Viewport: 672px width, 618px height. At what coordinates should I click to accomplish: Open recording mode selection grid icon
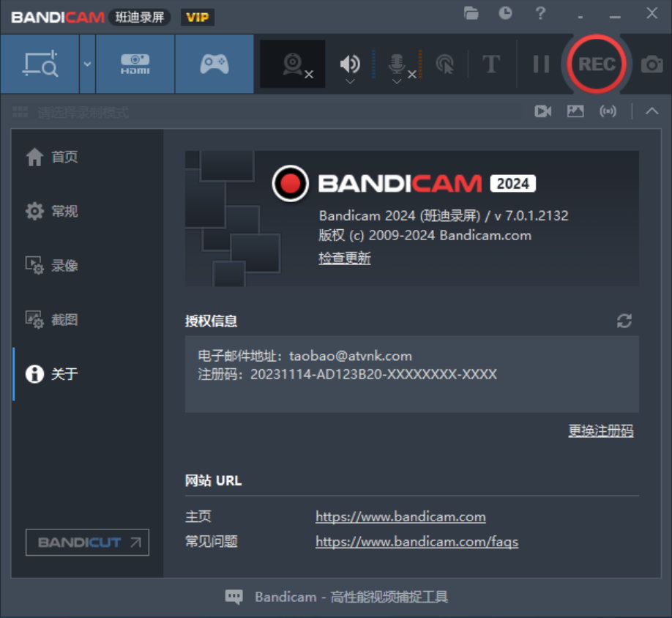coord(20,112)
